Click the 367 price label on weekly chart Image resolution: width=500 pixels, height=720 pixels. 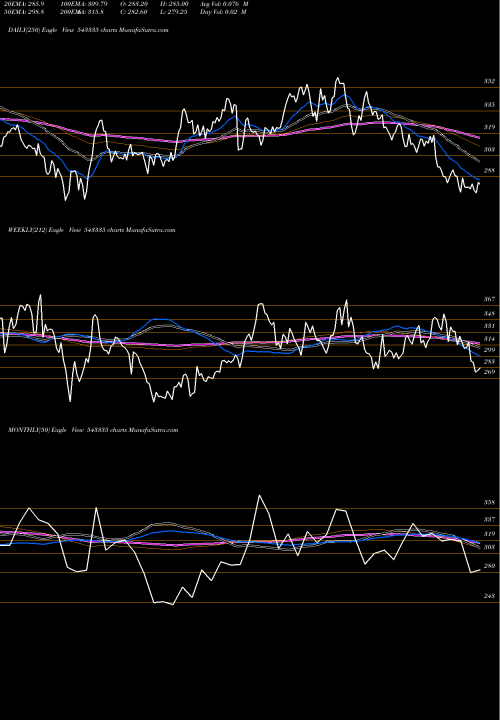point(489,299)
